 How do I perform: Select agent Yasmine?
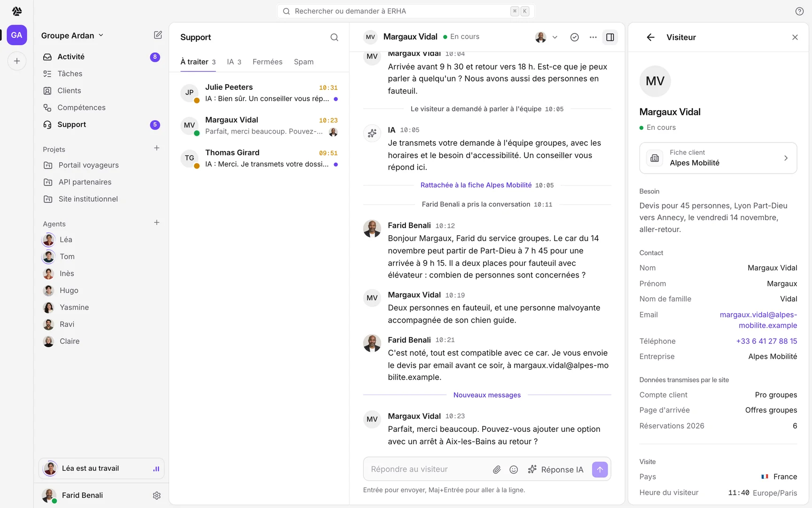click(101, 307)
